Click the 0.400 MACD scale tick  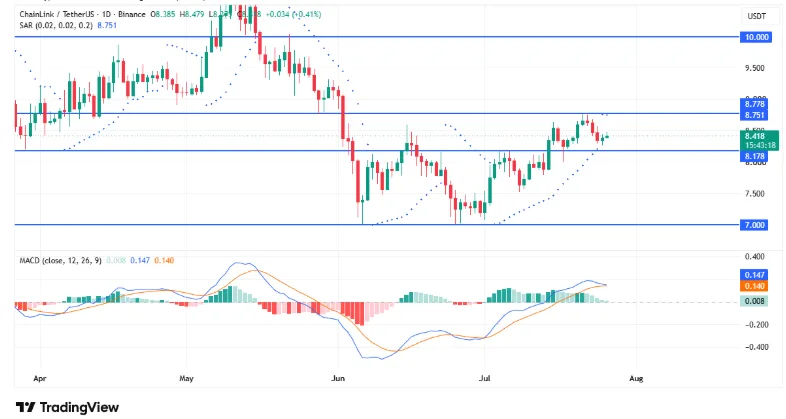(x=755, y=257)
